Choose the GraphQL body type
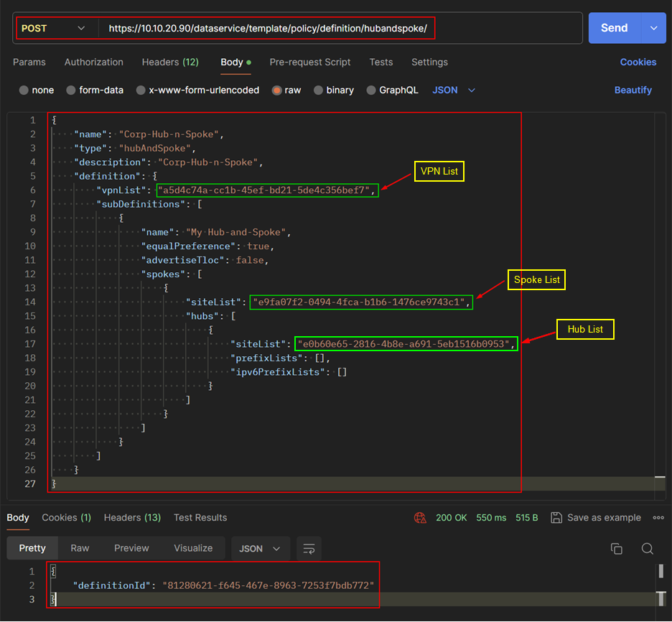The width and height of the screenshot is (672, 622). 371,90
